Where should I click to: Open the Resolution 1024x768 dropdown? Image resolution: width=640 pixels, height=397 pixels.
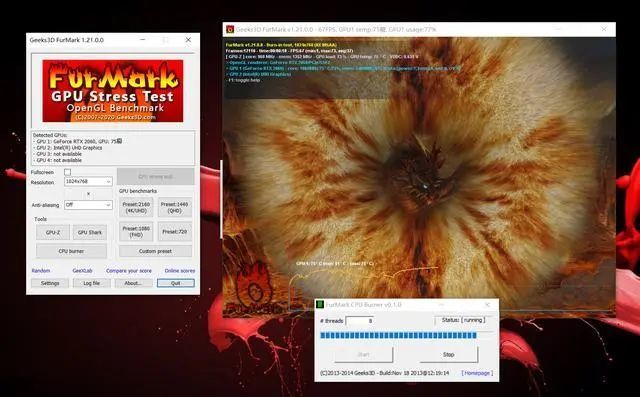point(88,181)
